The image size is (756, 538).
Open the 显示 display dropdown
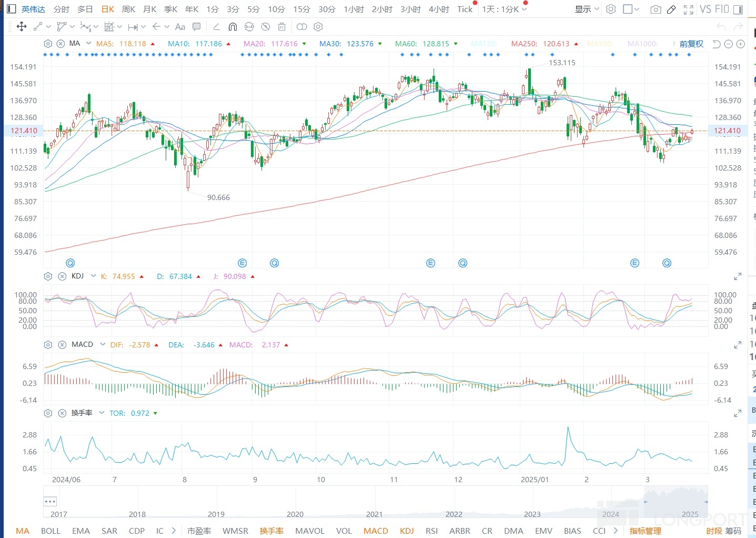point(587,9)
